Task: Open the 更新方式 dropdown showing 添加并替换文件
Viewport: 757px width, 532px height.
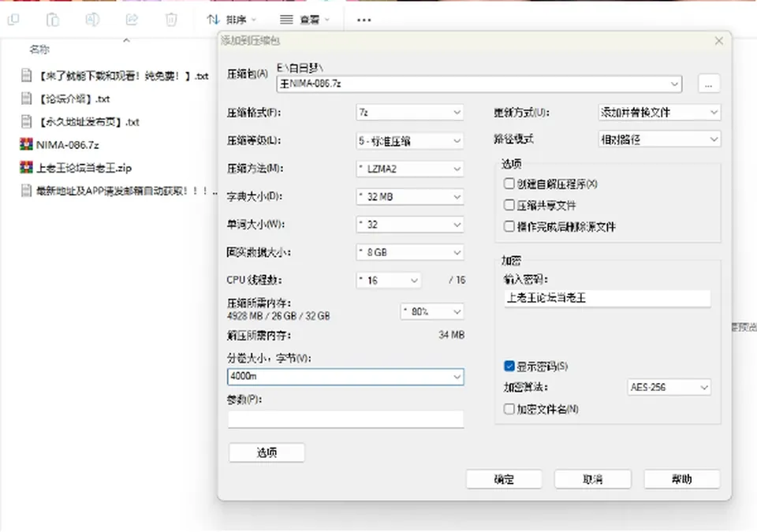Action: pyautogui.click(x=659, y=113)
